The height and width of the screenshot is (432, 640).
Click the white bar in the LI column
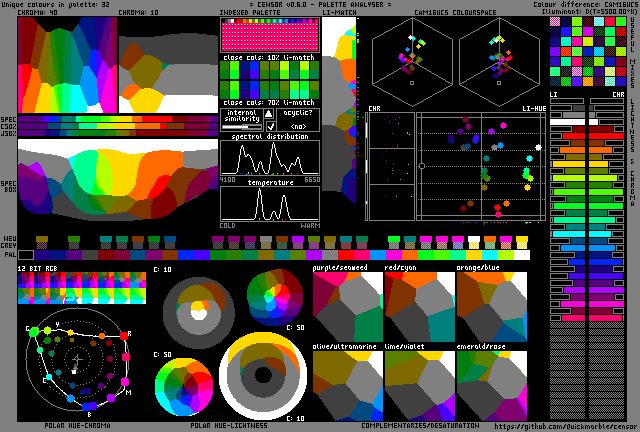pyautogui.click(x=567, y=122)
